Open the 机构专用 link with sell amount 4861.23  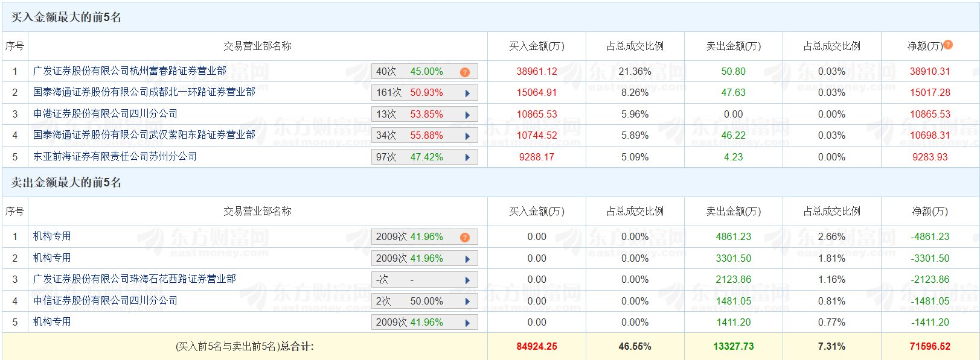click(x=52, y=236)
